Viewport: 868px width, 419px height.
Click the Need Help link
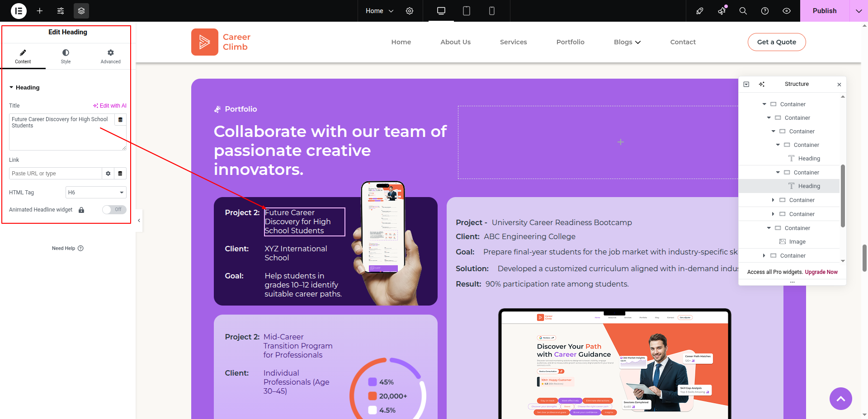tap(68, 248)
